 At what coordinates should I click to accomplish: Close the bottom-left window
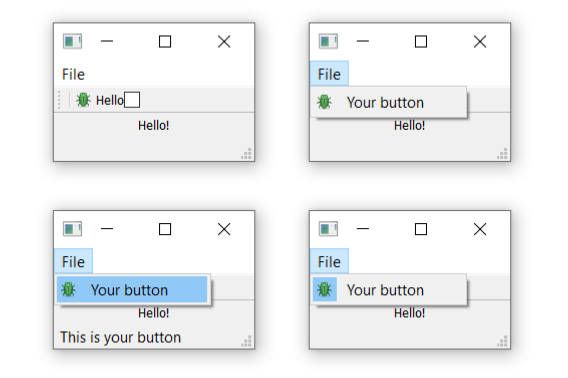[x=224, y=229]
